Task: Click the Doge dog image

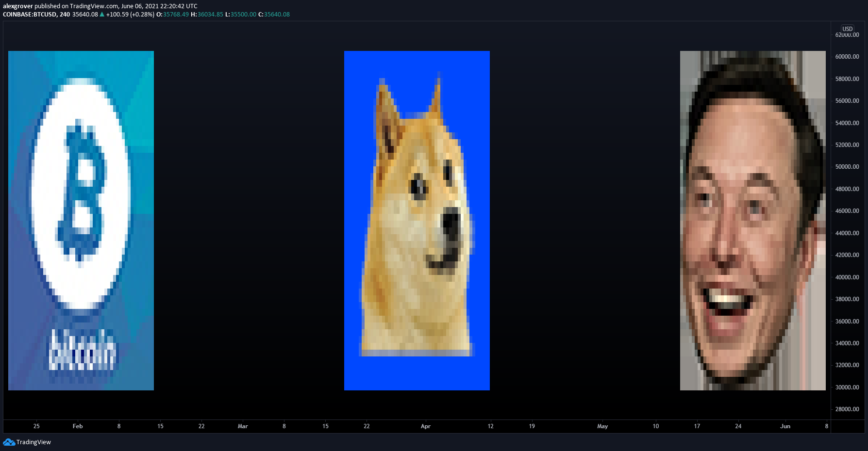Action: click(x=417, y=221)
